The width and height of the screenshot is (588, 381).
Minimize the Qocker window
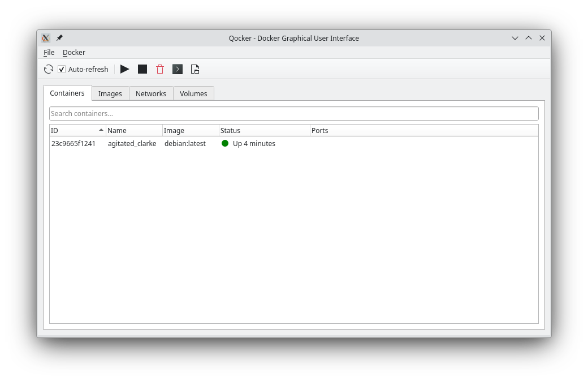point(515,38)
